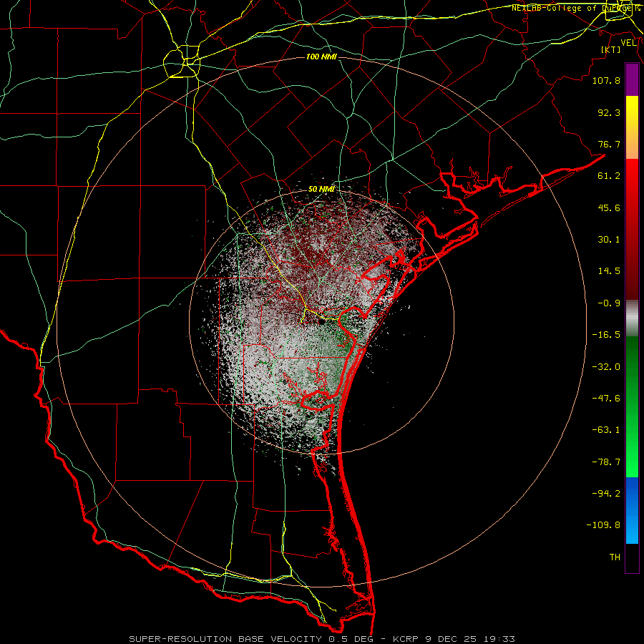644x644 pixels.
Task: Click the blue color bar segment
Action: coord(632,510)
